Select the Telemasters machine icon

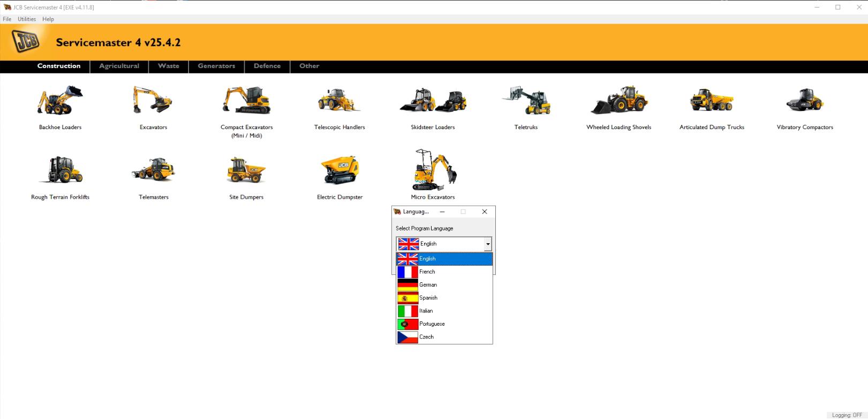[154, 170]
